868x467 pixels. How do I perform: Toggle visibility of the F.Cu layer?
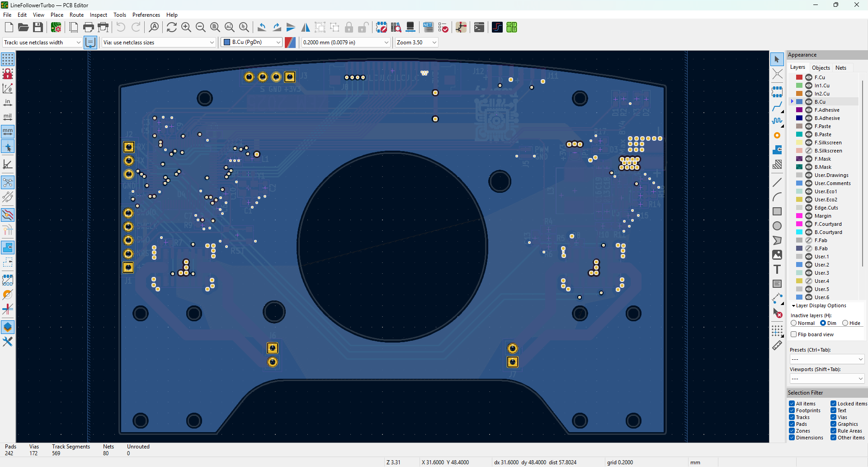point(809,77)
